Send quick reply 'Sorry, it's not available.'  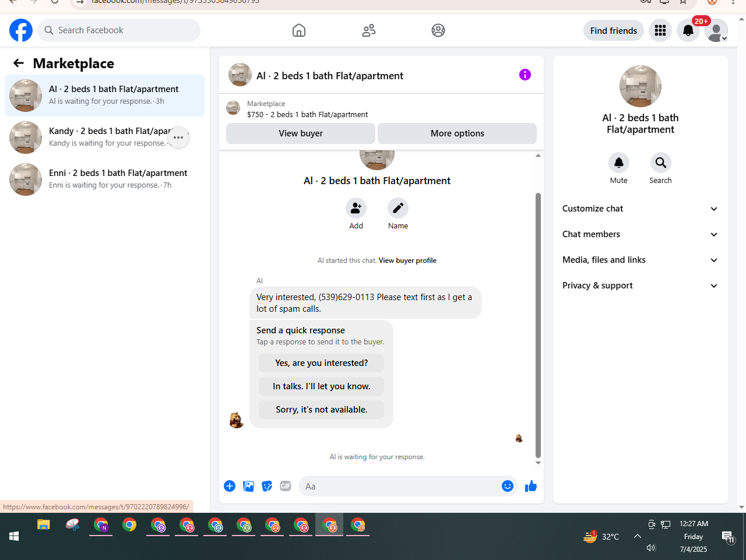[322, 410]
